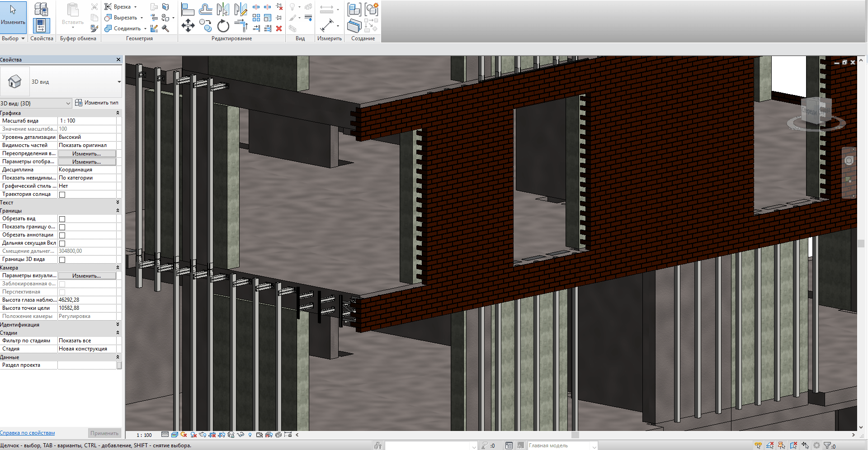Click the Align tool icon
This screenshot has width=868, height=450.
click(188, 9)
